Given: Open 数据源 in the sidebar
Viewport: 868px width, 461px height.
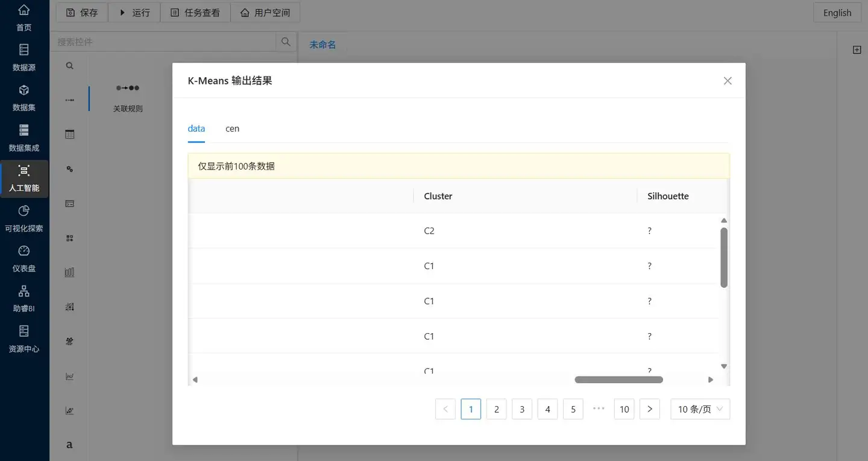Looking at the screenshot, I should click(x=24, y=57).
